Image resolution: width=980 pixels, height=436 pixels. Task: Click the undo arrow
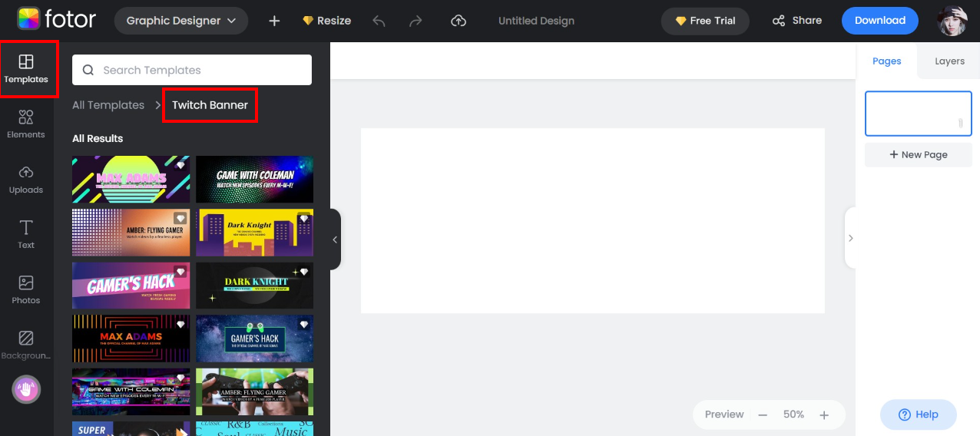[x=379, y=21]
